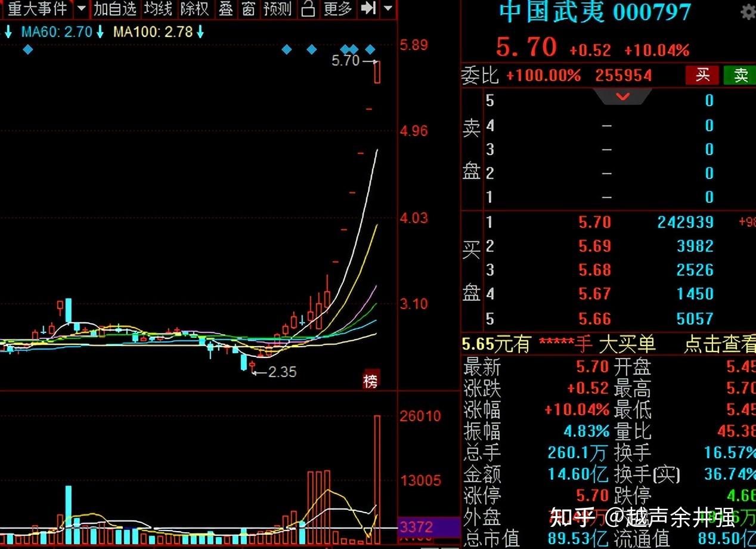Click the 2.35 low price label
This screenshot has height=549, width=756.
(x=281, y=372)
